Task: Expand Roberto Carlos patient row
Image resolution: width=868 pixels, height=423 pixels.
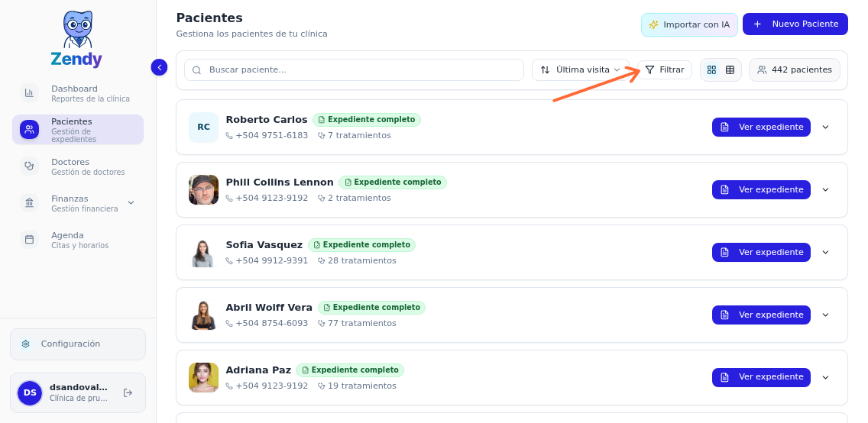Action: coord(825,127)
